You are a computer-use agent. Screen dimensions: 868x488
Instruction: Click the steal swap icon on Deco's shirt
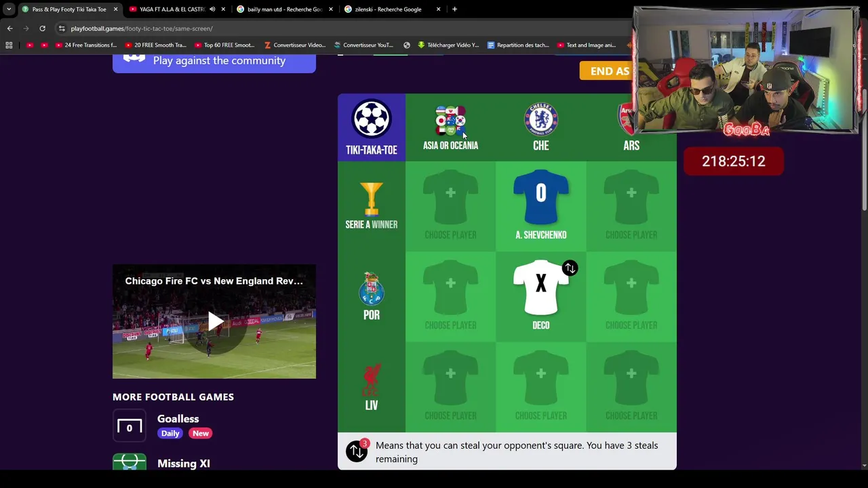coord(570,268)
